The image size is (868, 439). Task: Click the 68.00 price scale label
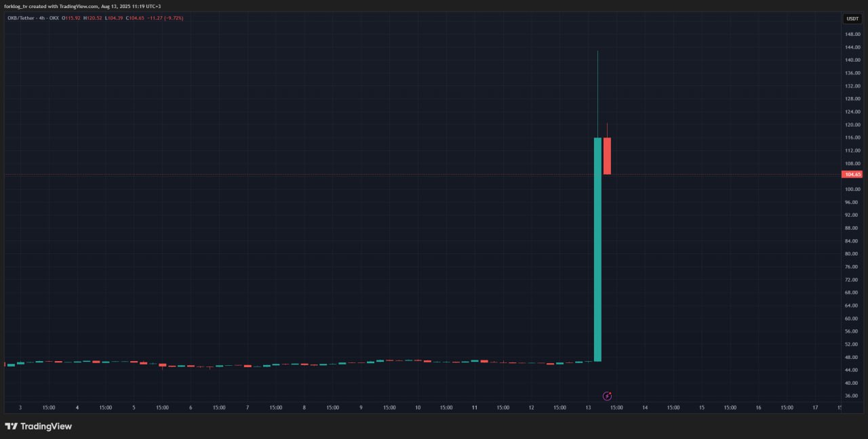pyautogui.click(x=852, y=292)
